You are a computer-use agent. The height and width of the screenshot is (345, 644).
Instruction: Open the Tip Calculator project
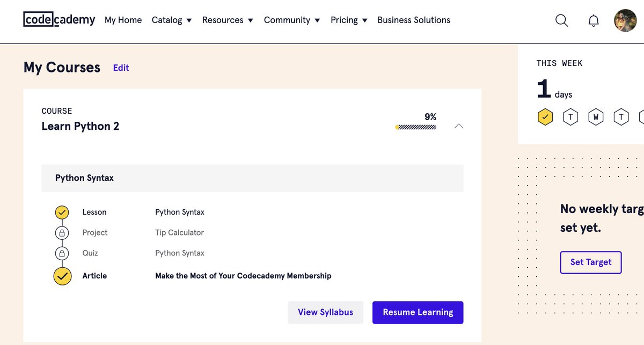point(179,232)
